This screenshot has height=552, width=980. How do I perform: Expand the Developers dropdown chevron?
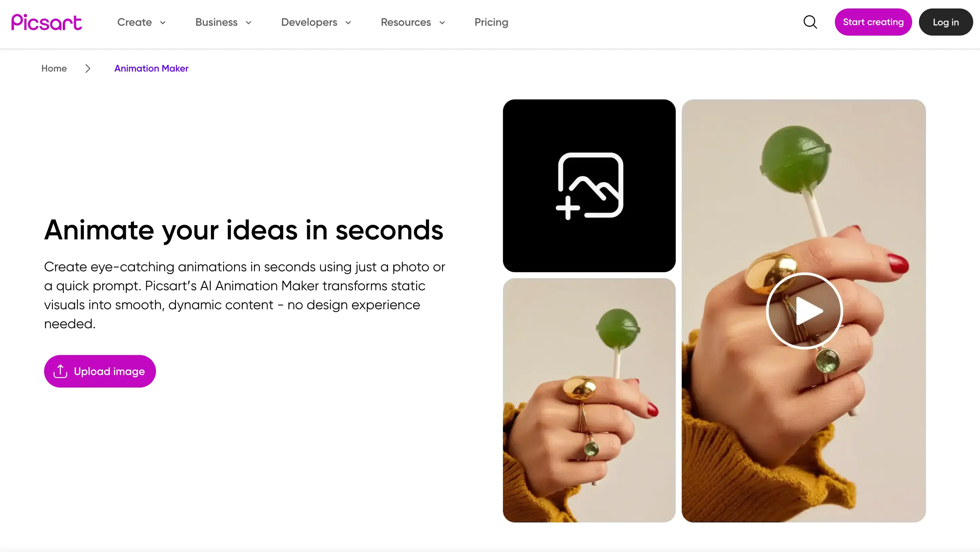[348, 22]
